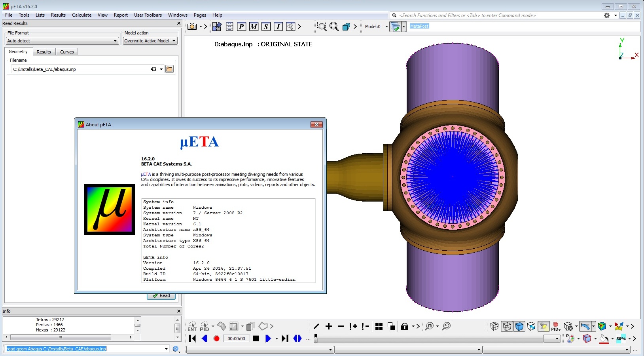This screenshot has width=644, height=356.
Task: Close the About µETA dialog
Action: [x=316, y=125]
